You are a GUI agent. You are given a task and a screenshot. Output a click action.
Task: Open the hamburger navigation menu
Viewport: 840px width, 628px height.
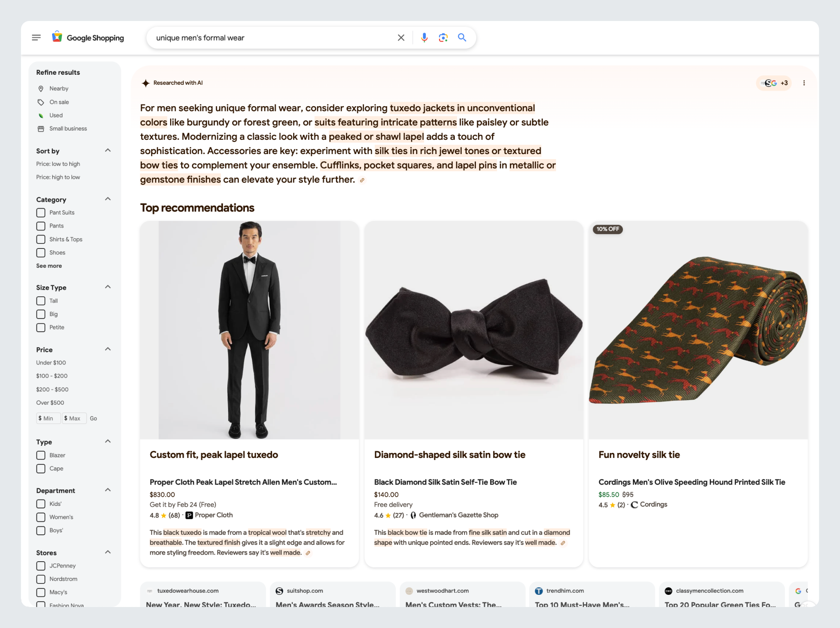(36, 38)
